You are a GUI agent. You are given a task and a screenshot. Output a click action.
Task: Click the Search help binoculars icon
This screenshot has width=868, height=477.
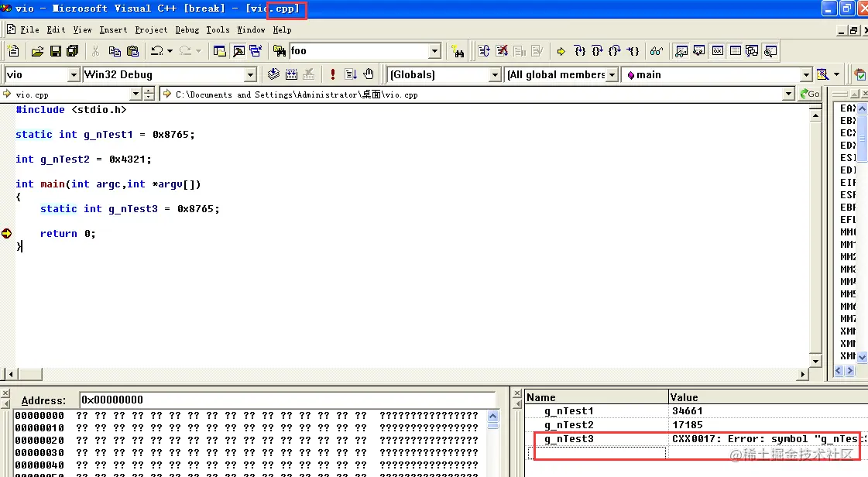[x=458, y=51]
